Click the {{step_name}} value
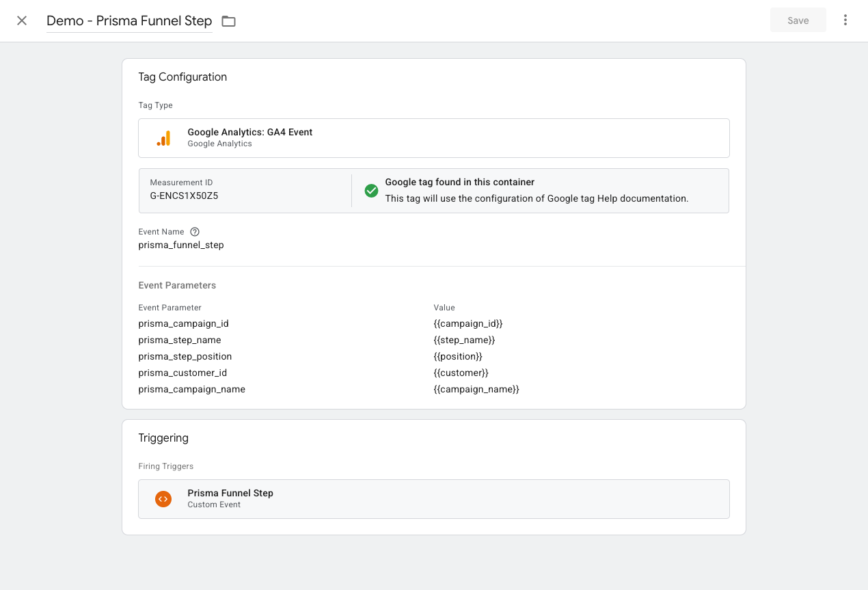Viewport: 868px width, 590px height. pos(464,340)
